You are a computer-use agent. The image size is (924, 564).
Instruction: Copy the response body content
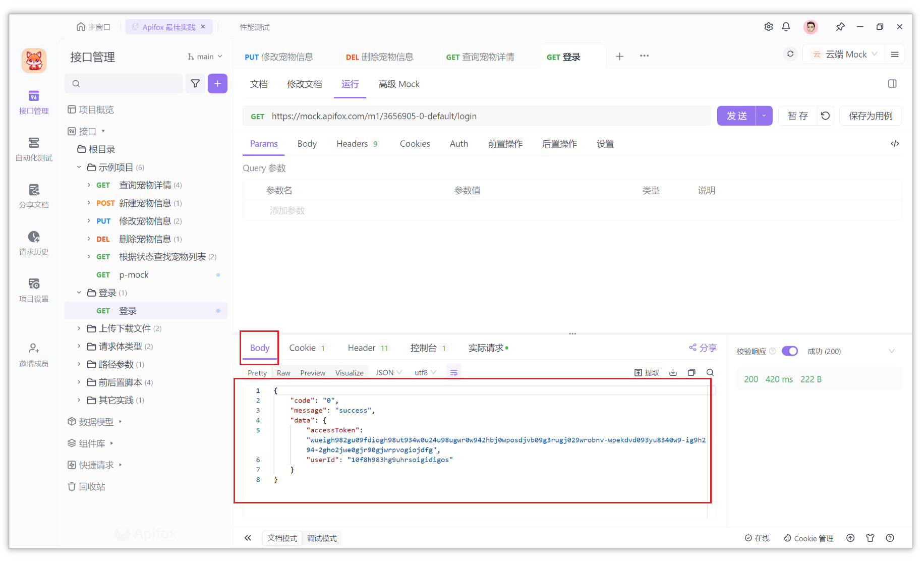click(691, 372)
